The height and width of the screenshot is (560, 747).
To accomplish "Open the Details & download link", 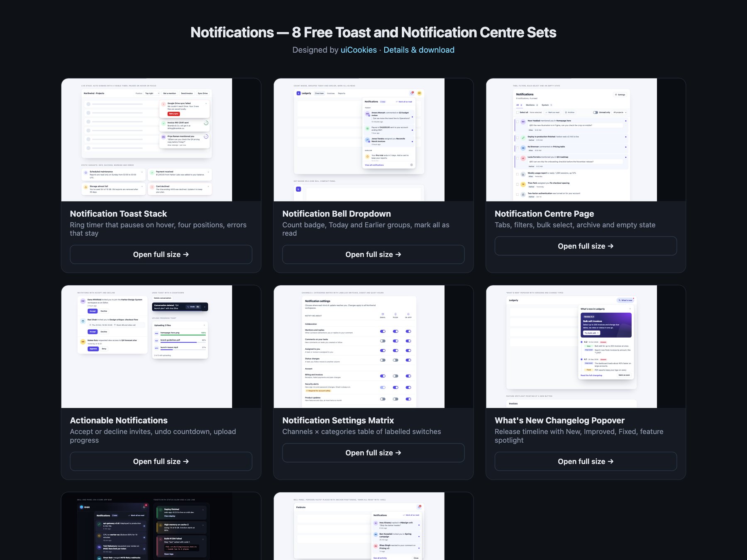I will [x=419, y=50].
